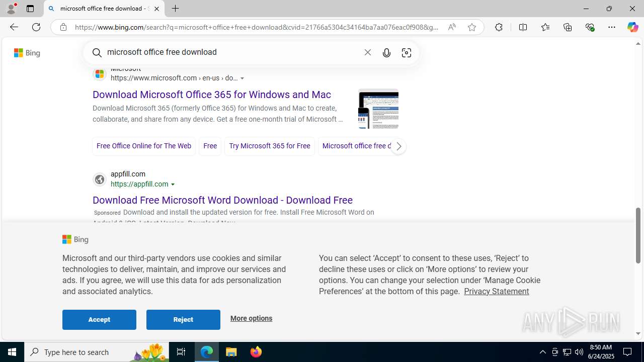
Task: Select 'Try Microsoft 365 for Free' chip
Action: [270, 146]
